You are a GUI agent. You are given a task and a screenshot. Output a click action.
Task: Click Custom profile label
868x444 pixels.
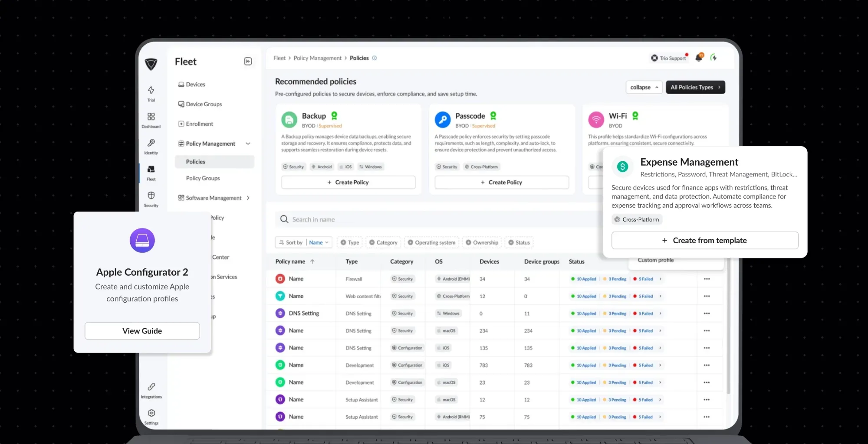point(655,260)
